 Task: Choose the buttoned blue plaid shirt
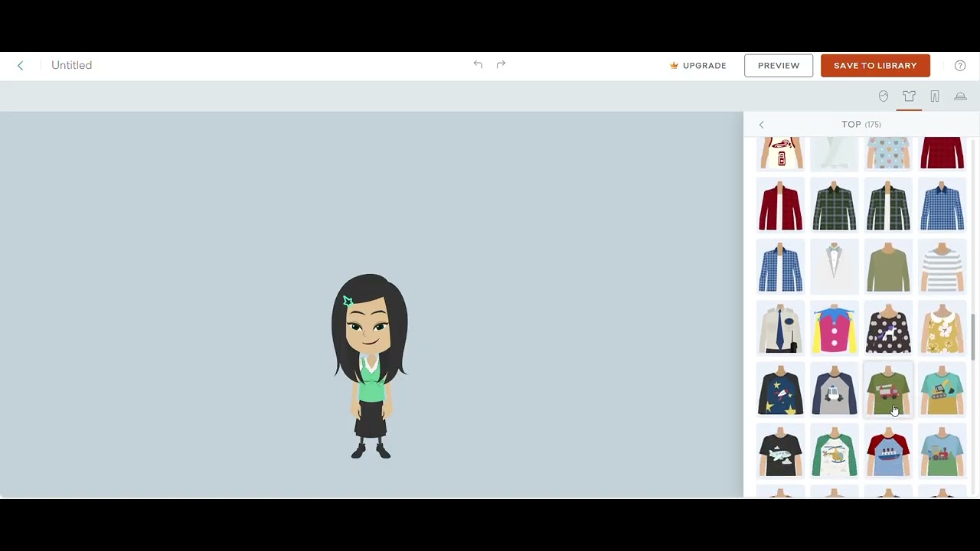[x=942, y=206]
